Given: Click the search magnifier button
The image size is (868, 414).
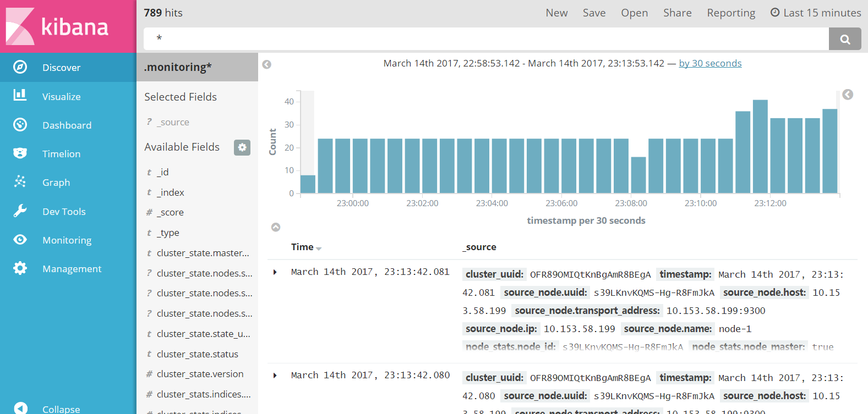Looking at the screenshot, I should coord(845,39).
